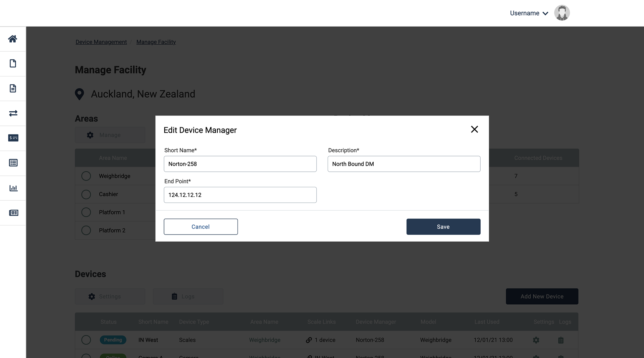Open the blank document icon in sidebar
Viewport: 644px width, 358px height.
pyautogui.click(x=13, y=63)
